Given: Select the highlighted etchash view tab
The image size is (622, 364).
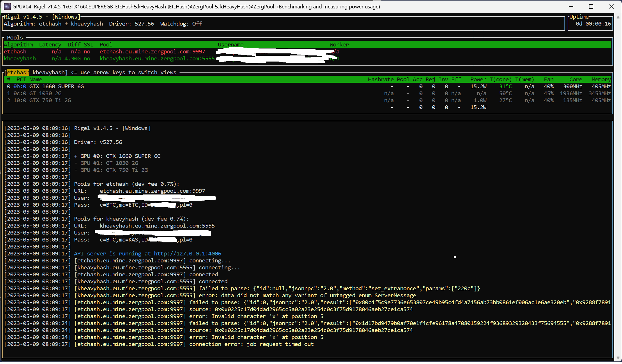Looking at the screenshot, I should (x=18, y=73).
